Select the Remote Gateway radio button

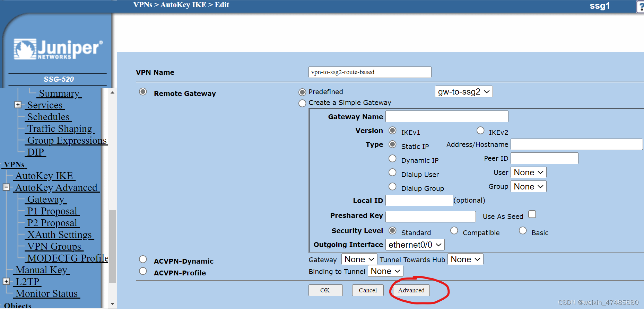(143, 92)
